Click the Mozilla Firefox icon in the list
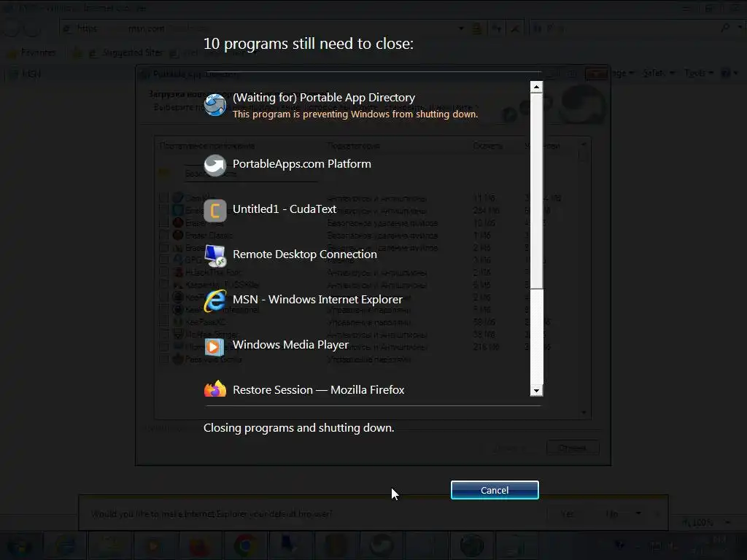Screen dimensions: 747x560 pos(215,389)
